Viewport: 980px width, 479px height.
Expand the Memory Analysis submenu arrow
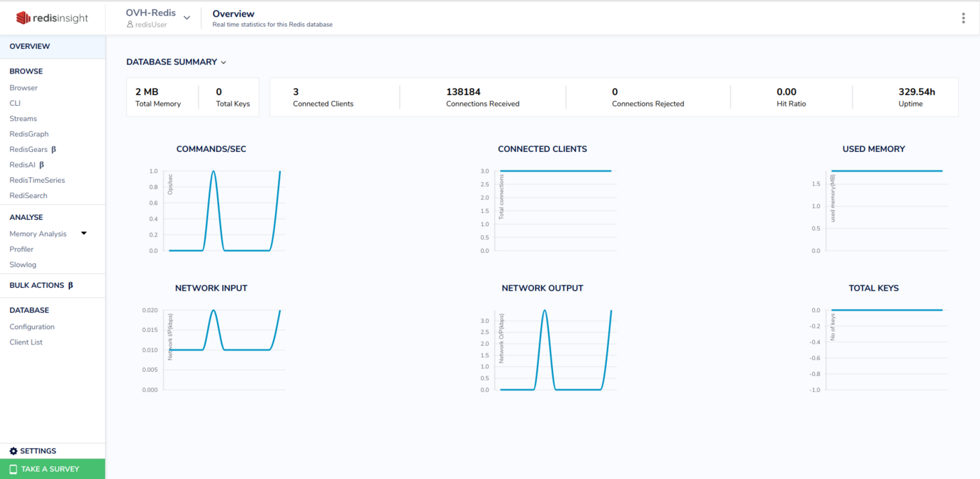[84, 233]
